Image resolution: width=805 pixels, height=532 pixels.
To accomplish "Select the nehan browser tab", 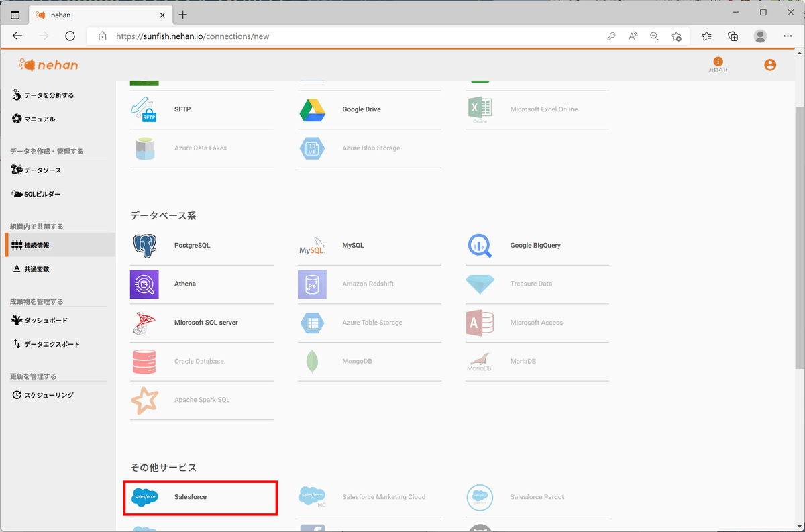I will coord(101,15).
